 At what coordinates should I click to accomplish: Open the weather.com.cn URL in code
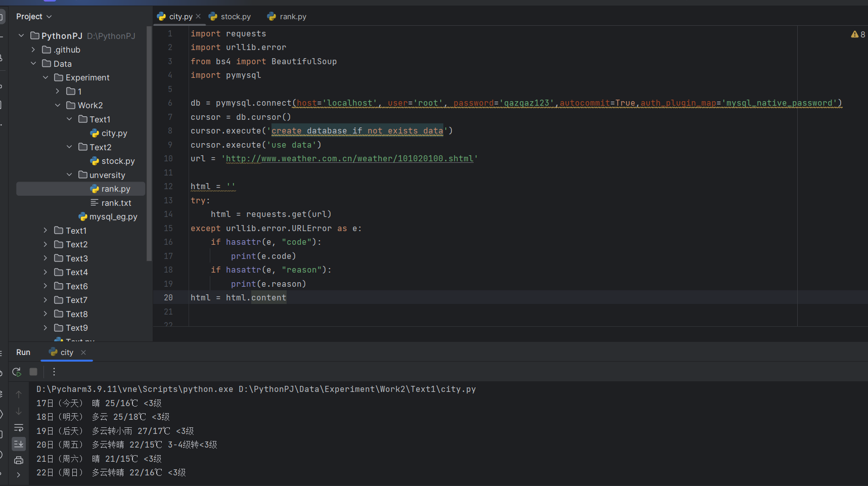pyautogui.click(x=349, y=159)
